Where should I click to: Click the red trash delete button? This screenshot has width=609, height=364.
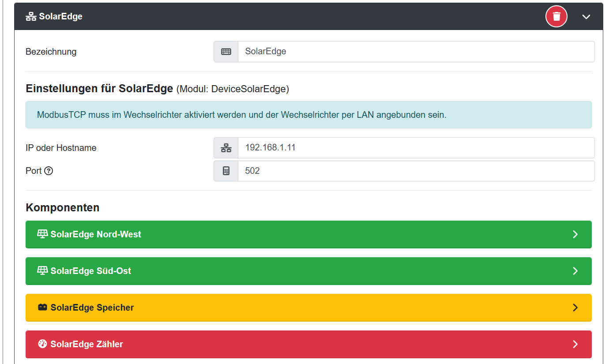556,17
